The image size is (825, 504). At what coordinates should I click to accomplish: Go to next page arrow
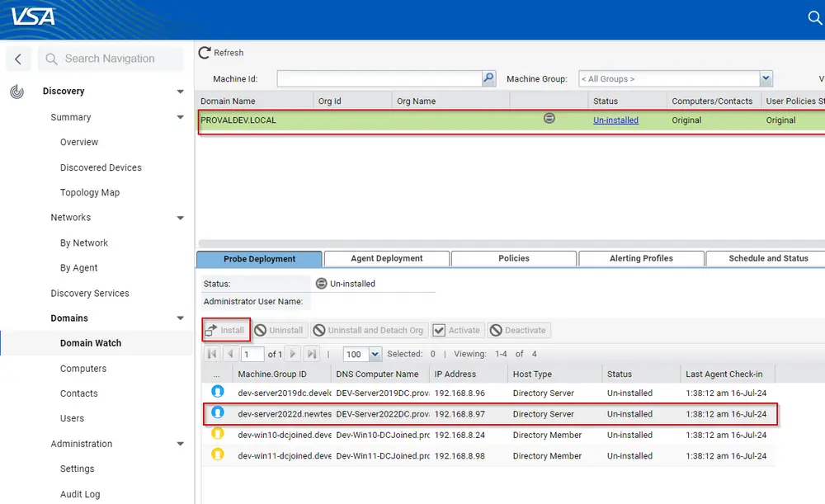(x=293, y=354)
